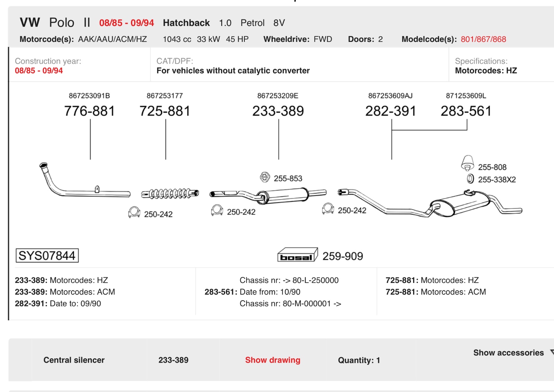Click the 255-338X2 ring icon
Screen dimensions: 554x392
click(x=470, y=179)
